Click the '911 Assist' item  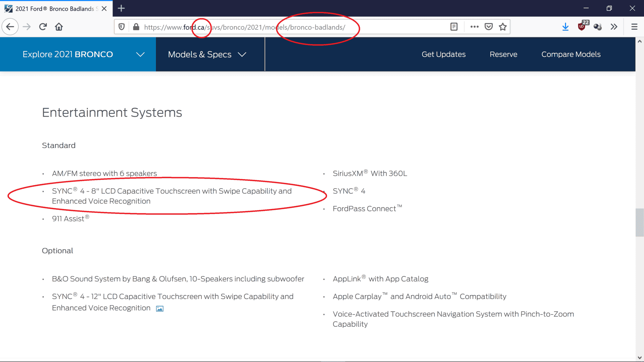(71, 218)
